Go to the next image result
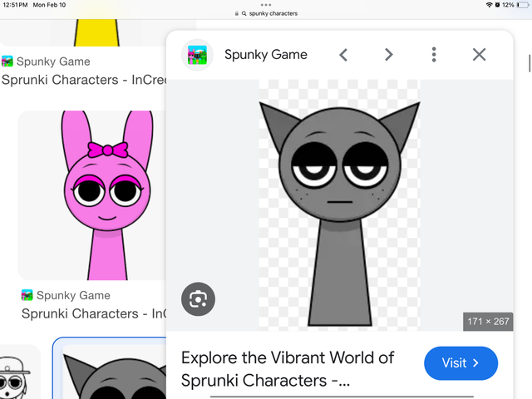The width and height of the screenshot is (532, 399). click(389, 55)
